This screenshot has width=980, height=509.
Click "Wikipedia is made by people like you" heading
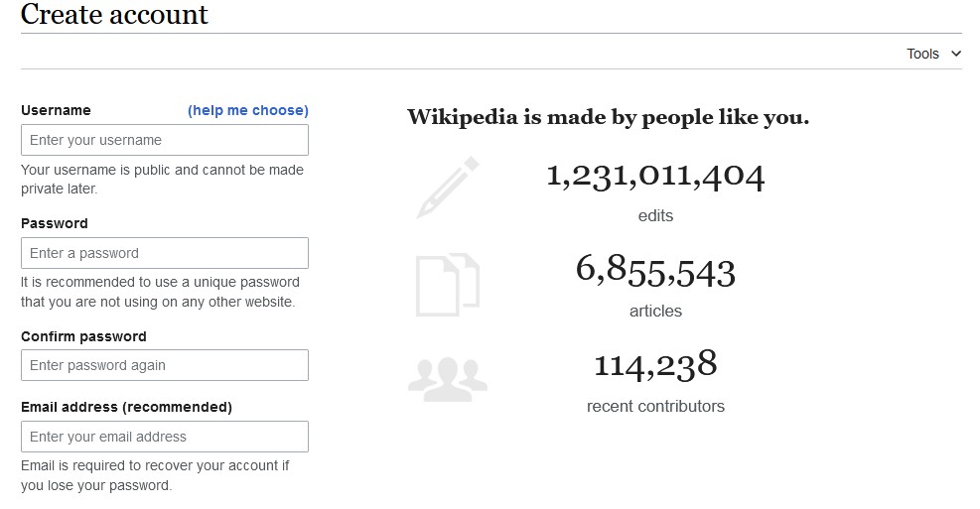coord(608,117)
